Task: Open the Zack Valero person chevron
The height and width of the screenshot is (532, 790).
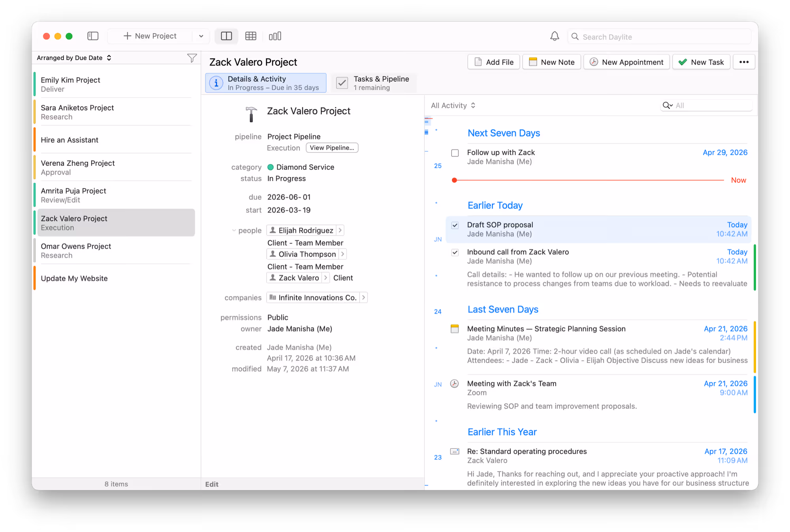Action: (x=326, y=277)
